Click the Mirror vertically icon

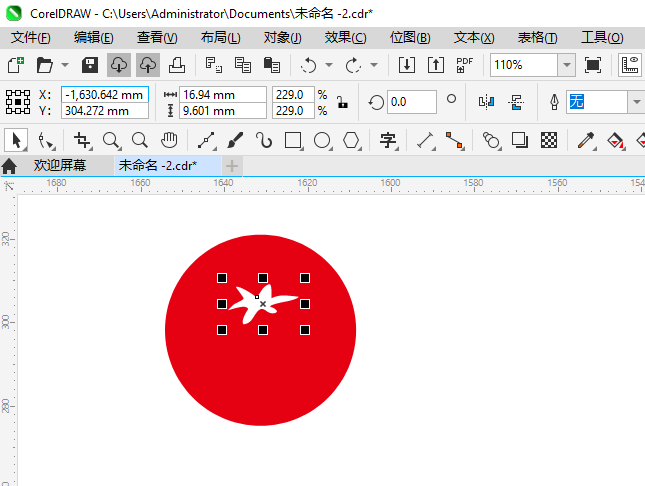tap(515, 102)
